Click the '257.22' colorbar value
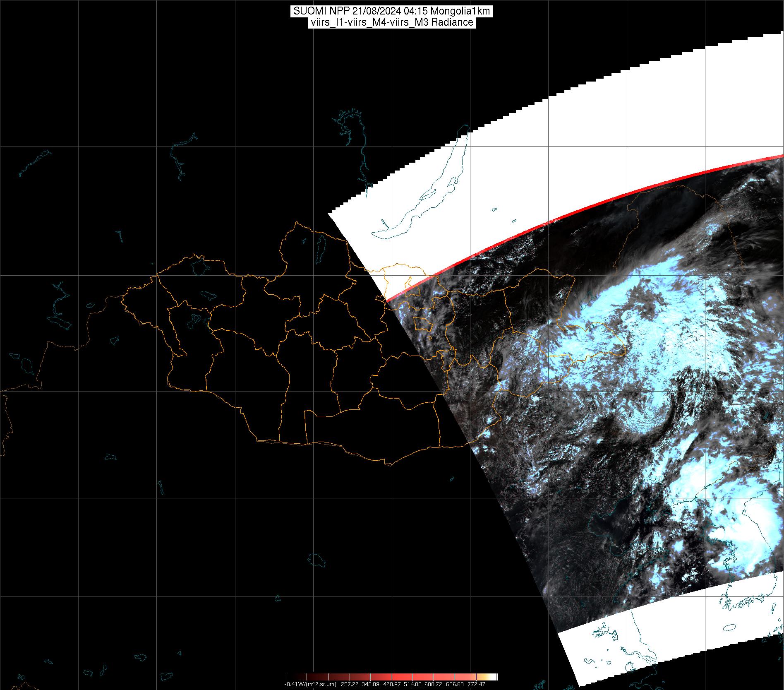 point(349,684)
